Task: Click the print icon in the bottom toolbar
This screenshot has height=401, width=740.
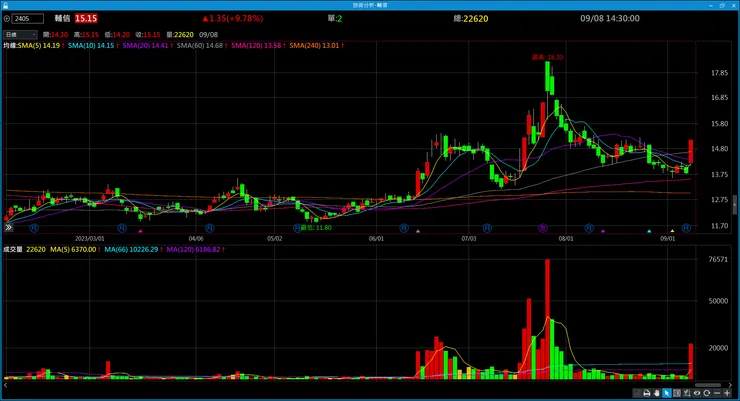Action: (x=647, y=393)
